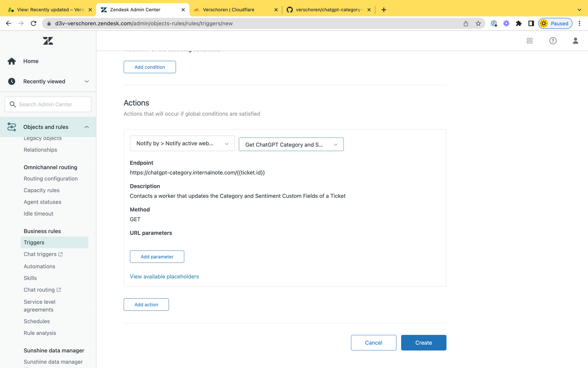Screen dimensions: 588x368
Task: Bookmark page with the star icon
Action: 478,24
